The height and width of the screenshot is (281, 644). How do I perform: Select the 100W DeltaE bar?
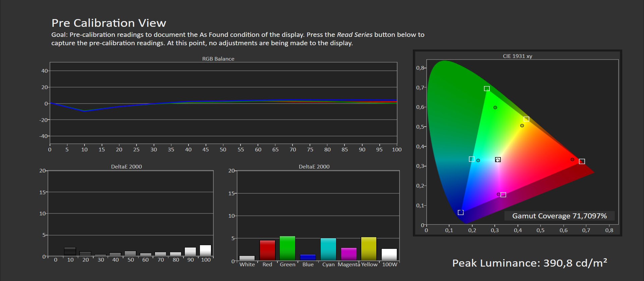click(x=389, y=255)
